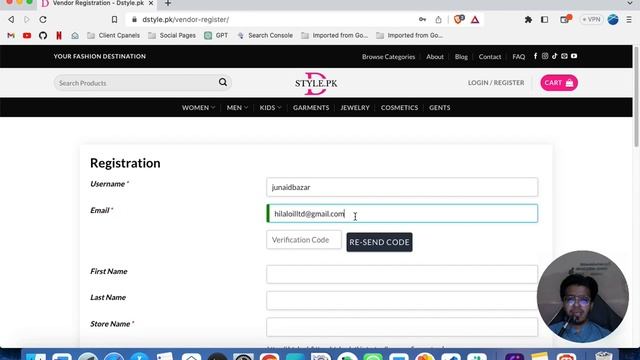640x360 pixels.
Task: Open a new browser tab
Action: (168, 3)
